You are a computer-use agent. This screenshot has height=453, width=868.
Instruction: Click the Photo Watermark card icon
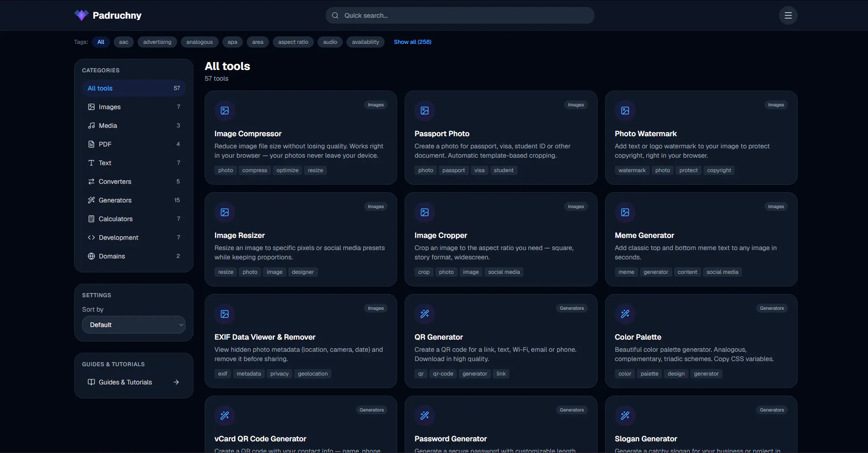[625, 111]
